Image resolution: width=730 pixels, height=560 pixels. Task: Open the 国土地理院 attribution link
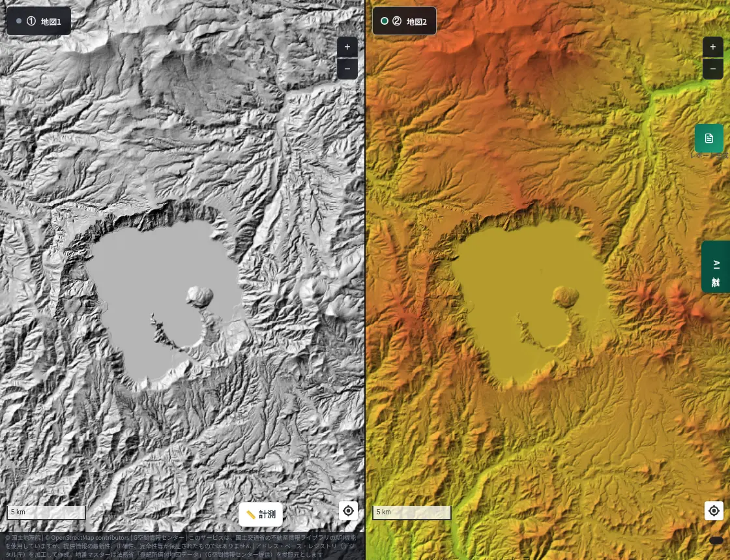[x=23, y=538]
